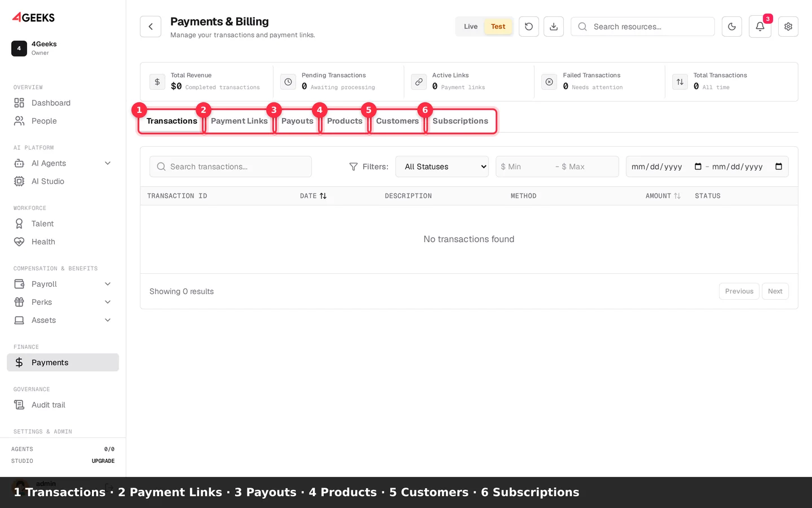Image resolution: width=812 pixels, height=508 pixels.
Task: Click the Total Transactions arrows icon
Action: 680,82
